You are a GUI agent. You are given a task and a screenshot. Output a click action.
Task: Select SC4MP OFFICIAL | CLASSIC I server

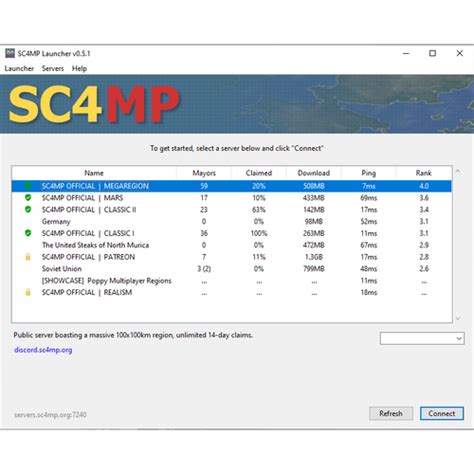232,233
